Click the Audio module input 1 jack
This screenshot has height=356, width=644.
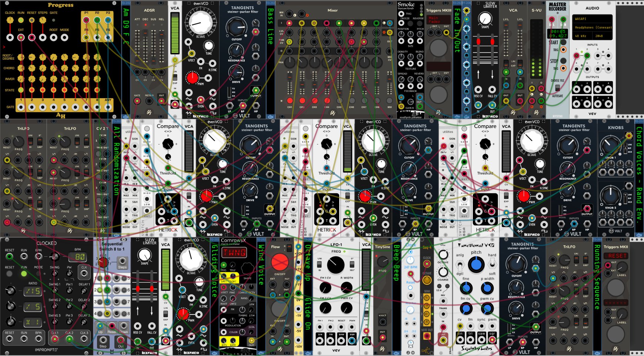click(x=576, y=56)
